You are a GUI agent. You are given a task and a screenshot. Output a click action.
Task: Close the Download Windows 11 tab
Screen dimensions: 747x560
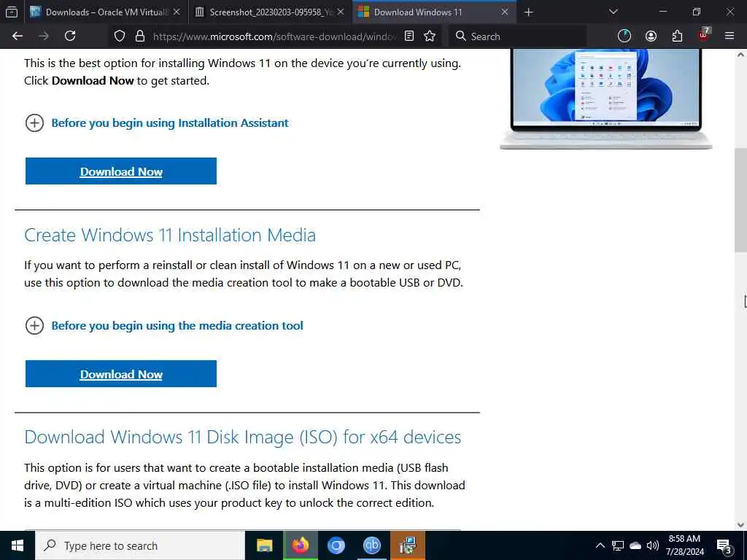click(x=505, y=12)
